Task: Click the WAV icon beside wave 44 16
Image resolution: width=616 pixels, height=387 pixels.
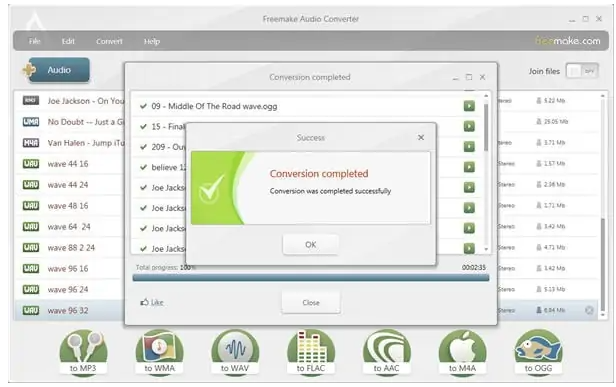Action: [31, 163]
